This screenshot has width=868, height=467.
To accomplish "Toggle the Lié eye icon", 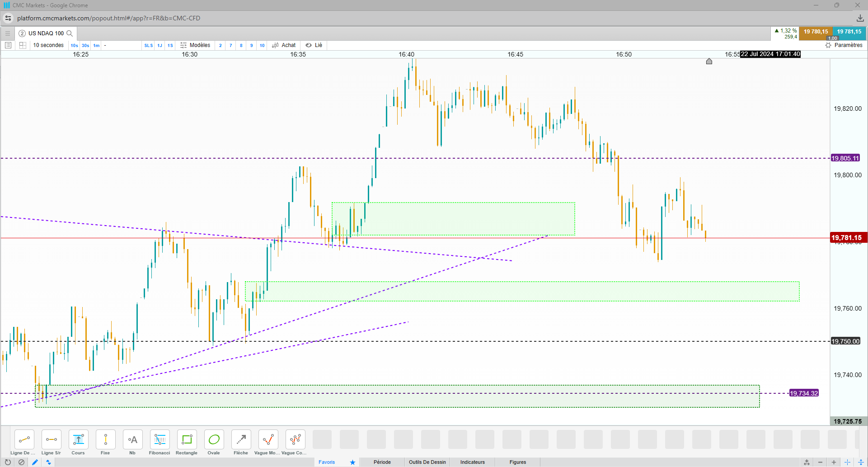I will pos(309,45).
